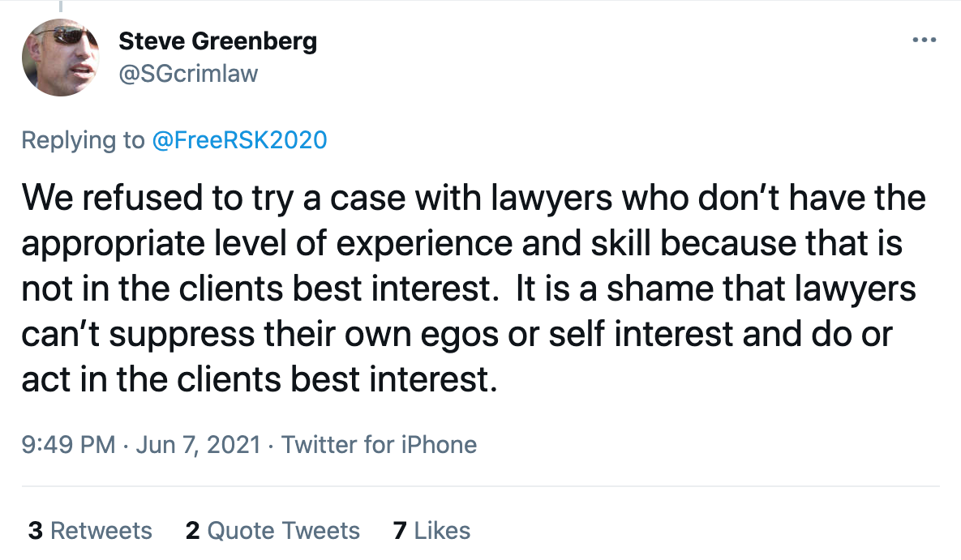Open the 9:49 PM timestamp link
The height and width of the screenshot is (560, 961).
point(68,444)
